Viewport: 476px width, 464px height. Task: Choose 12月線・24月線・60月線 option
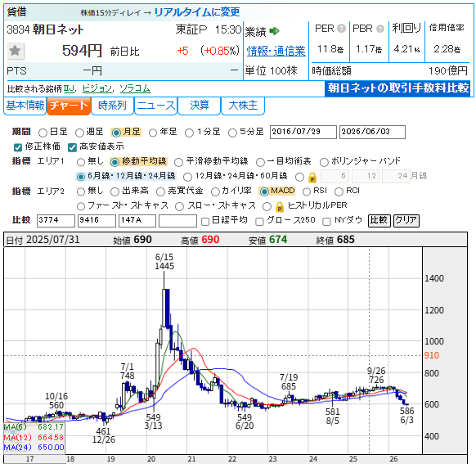tap(187, 177)
